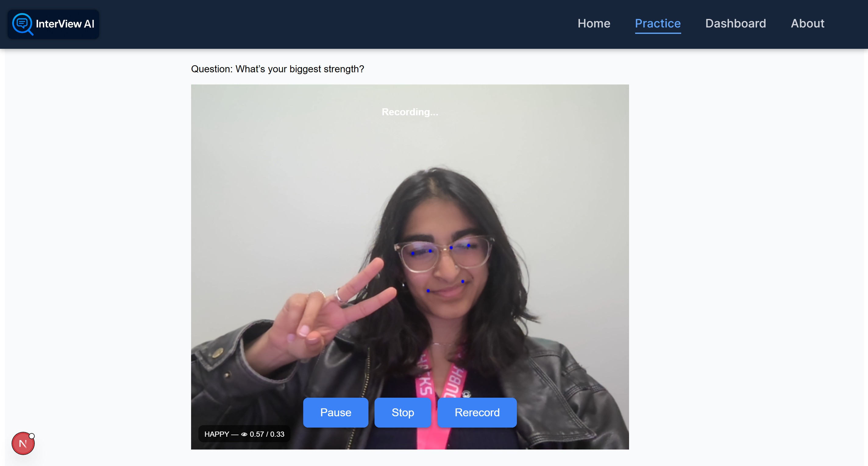Stop the interview recording

click(x=402, y=412)
